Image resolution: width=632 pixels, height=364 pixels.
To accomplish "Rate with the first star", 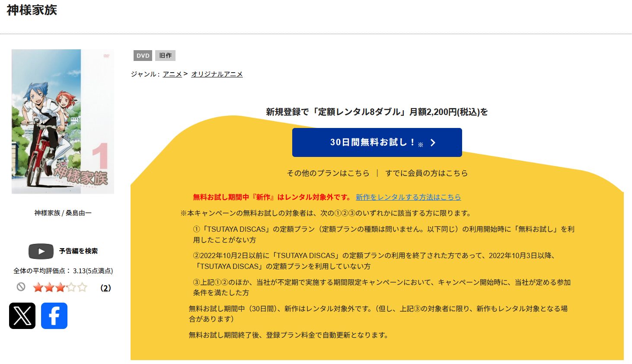I will point(38,287).
